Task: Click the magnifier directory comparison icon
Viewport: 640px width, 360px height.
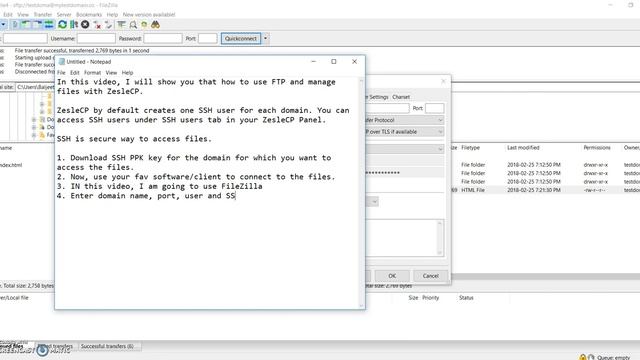Action: (133, 25)
